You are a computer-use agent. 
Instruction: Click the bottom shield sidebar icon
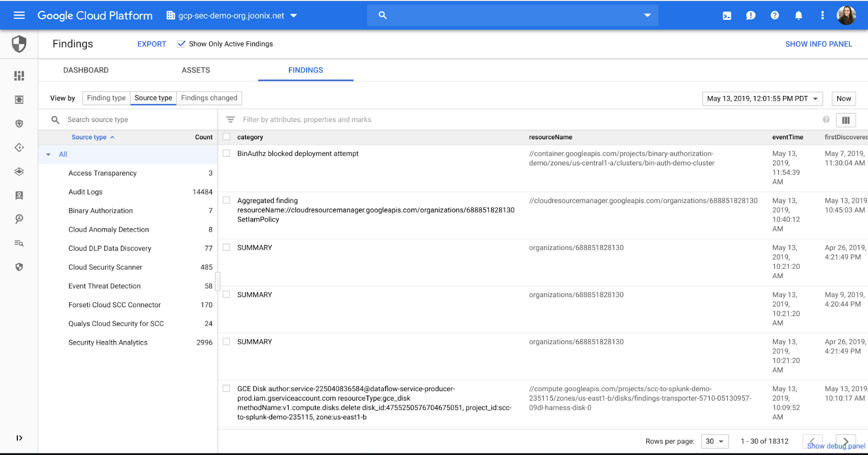[19, 267]
